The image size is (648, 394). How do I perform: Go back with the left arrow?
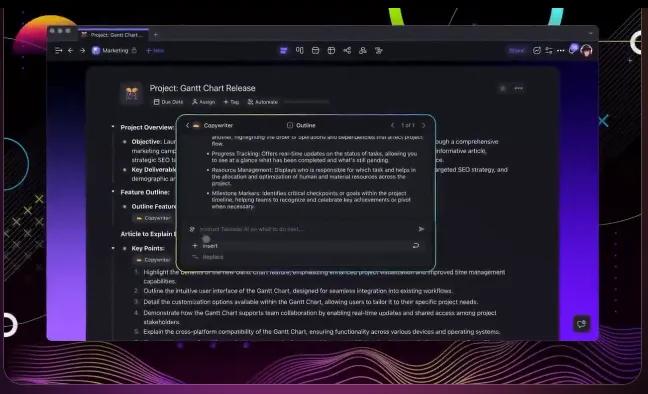point(71,50)
